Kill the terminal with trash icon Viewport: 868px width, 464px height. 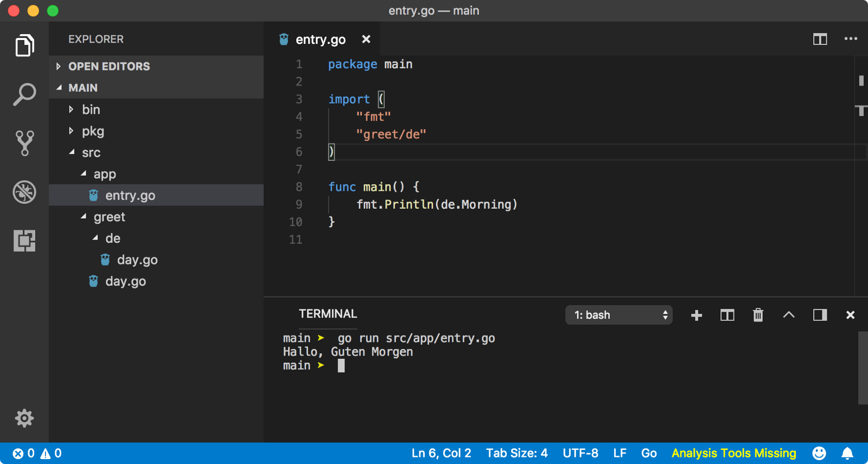pos(758,315)
